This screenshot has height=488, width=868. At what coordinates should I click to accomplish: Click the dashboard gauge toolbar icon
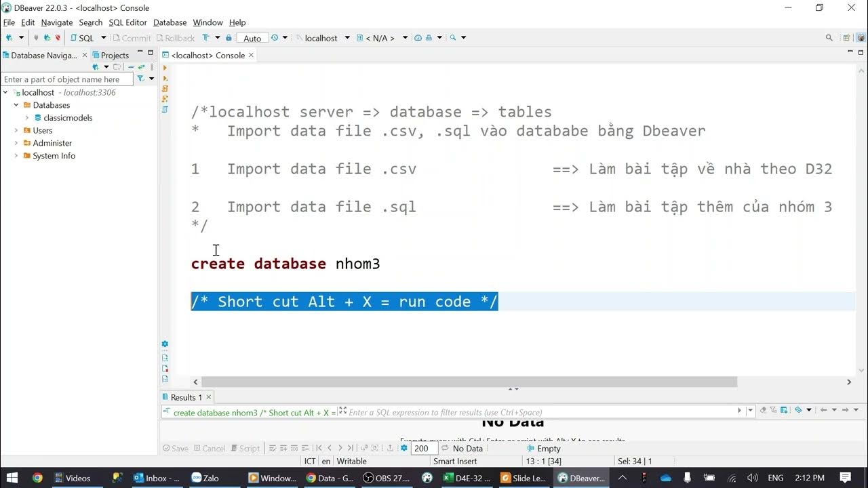418,38
